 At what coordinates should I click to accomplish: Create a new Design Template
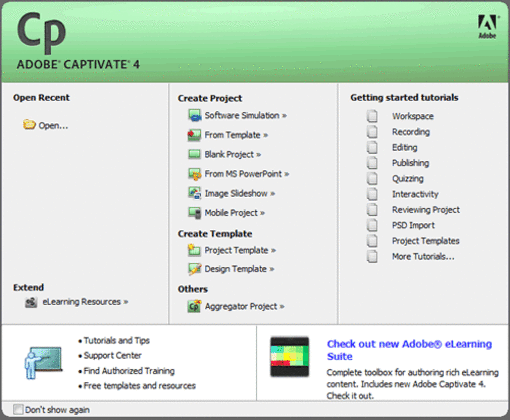pyautogui.click(x=239, y=269)
